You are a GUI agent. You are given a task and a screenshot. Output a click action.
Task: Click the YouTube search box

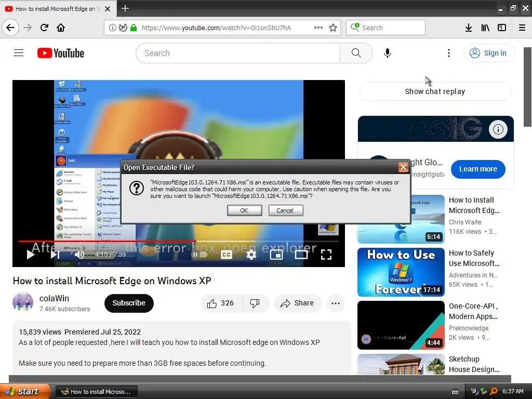tap(238, 53)
